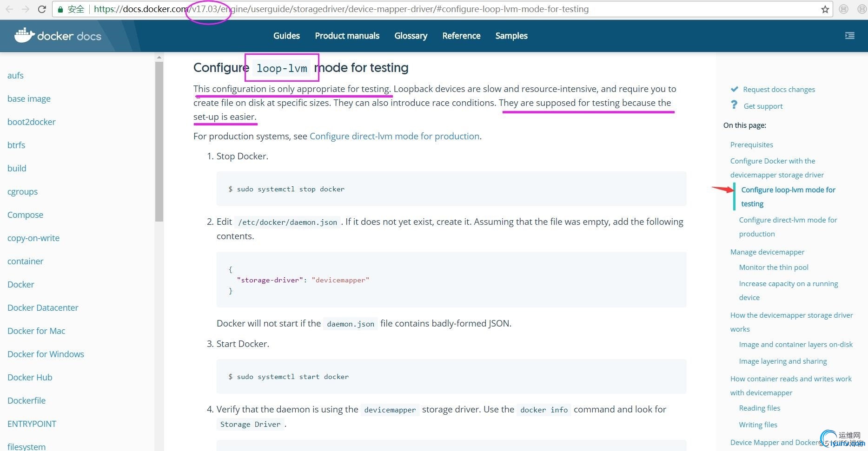The width and height of the screenshot is (868, 451).
Task: Jump to Reading files section
Action: (760, 408)
